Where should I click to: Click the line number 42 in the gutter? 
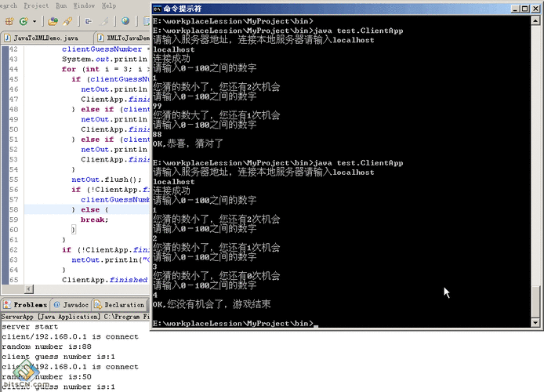tap(13, 49)
